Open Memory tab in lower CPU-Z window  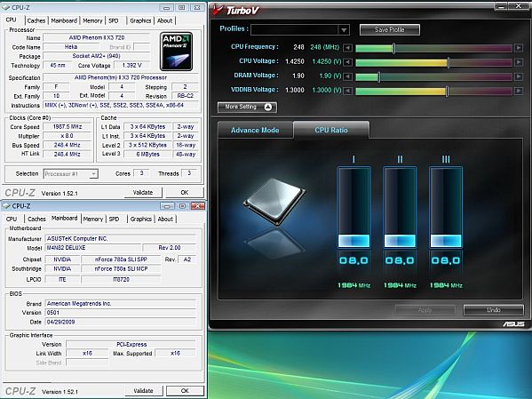93,219
